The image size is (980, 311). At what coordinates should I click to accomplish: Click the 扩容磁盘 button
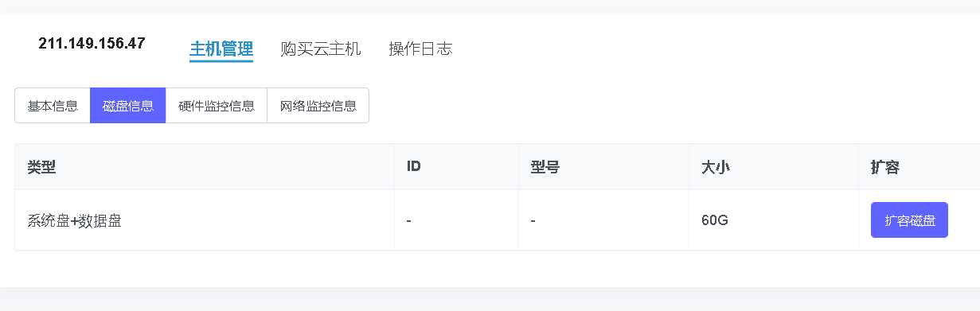click(909, 220)
